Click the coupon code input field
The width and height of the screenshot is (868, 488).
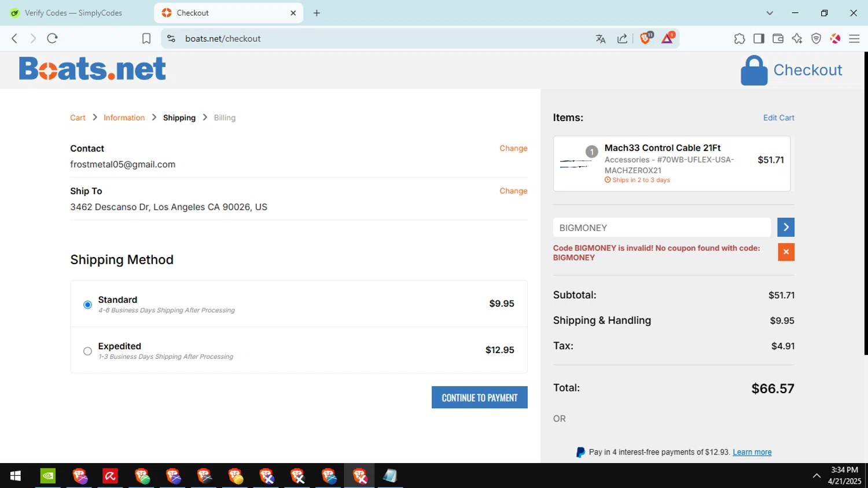661,228
